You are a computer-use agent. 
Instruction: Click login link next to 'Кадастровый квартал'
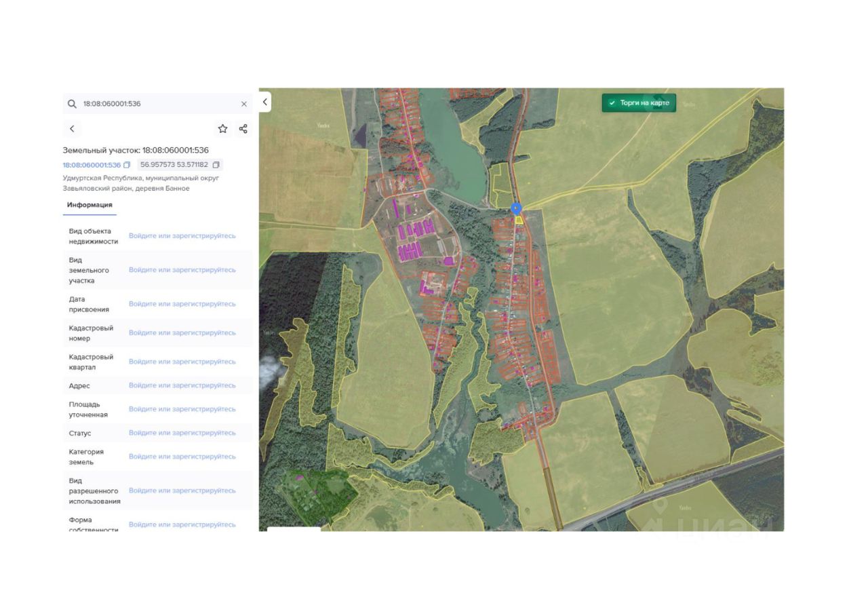[x=182, y=362]
